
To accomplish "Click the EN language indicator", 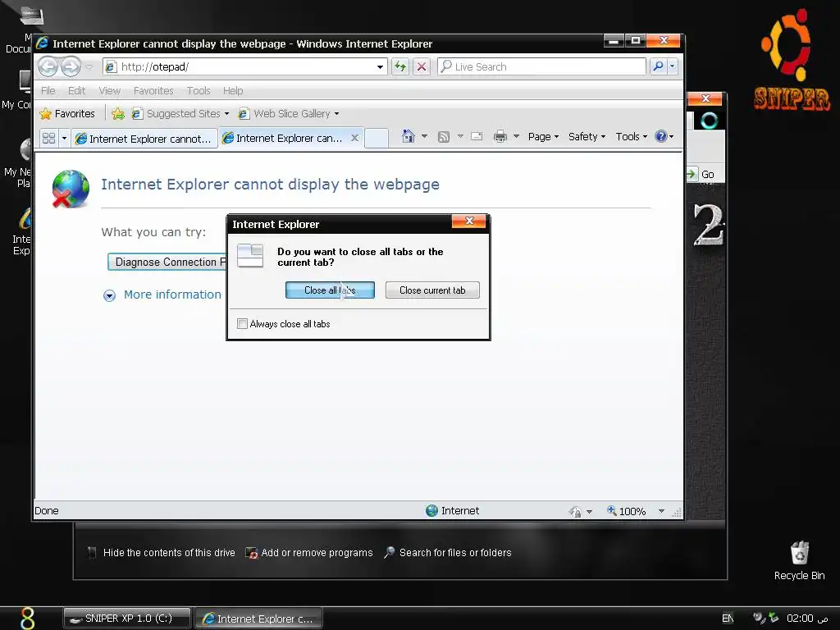I will tap(727, 619).
